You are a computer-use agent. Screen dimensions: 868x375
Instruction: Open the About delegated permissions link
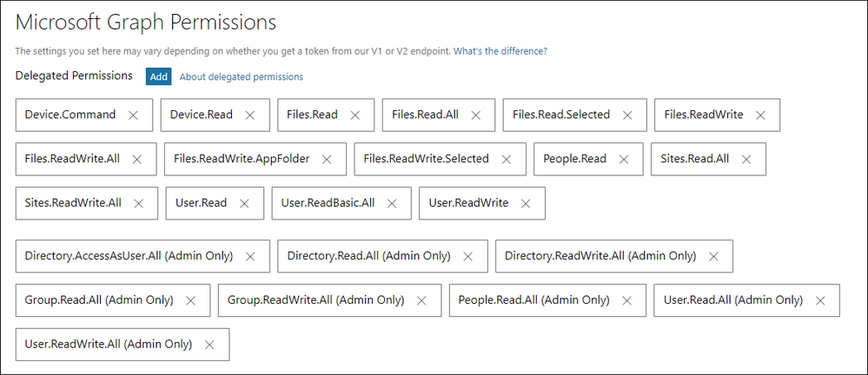tap(241, 77)
